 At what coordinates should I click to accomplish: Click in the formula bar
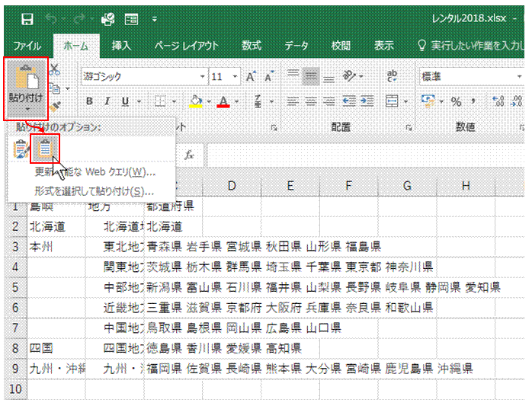[366, 155]
